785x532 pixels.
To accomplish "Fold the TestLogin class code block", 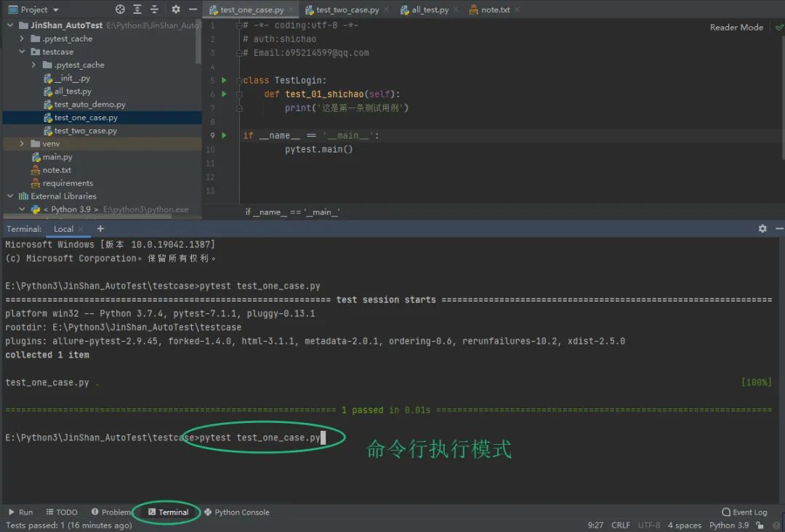I will point(239,81).
